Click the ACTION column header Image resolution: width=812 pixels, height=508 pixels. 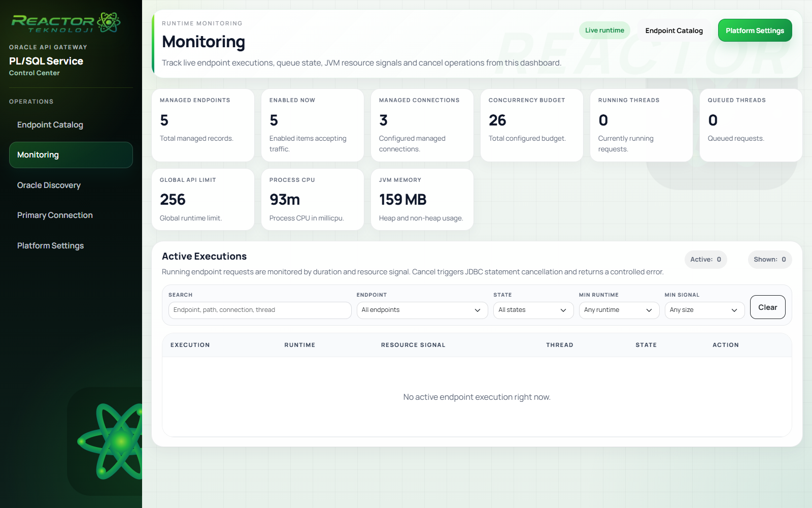coord(726,345)
